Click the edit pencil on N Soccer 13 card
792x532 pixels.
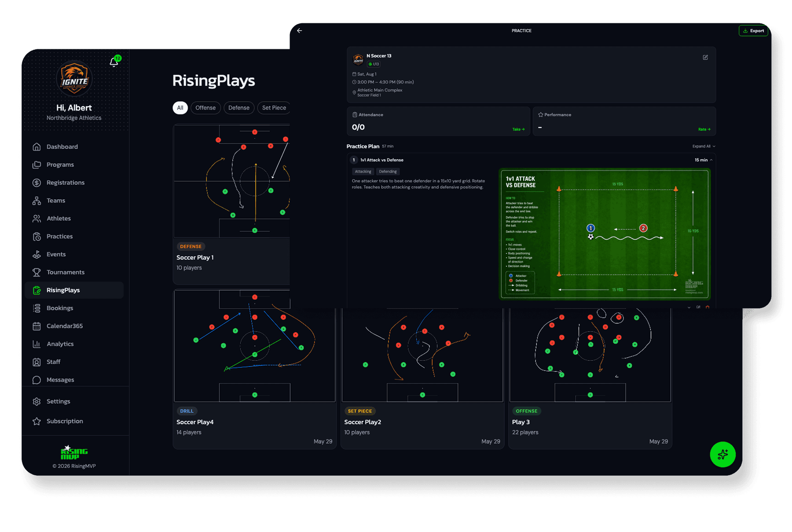705,57
